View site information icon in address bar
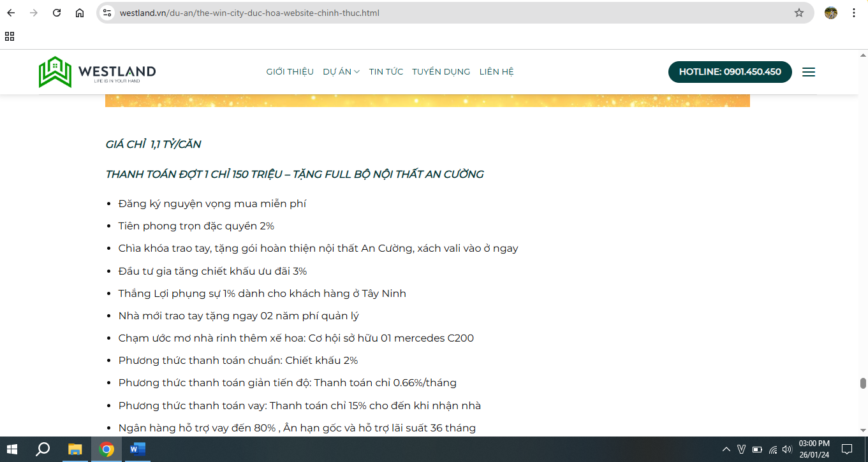Screen dimensions: 868x462 pyautogui.click(x=107, y=13)
